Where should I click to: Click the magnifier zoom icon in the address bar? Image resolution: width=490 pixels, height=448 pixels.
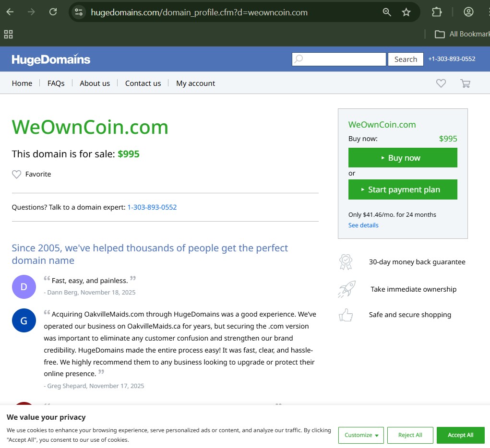click(x=387, y=12)
